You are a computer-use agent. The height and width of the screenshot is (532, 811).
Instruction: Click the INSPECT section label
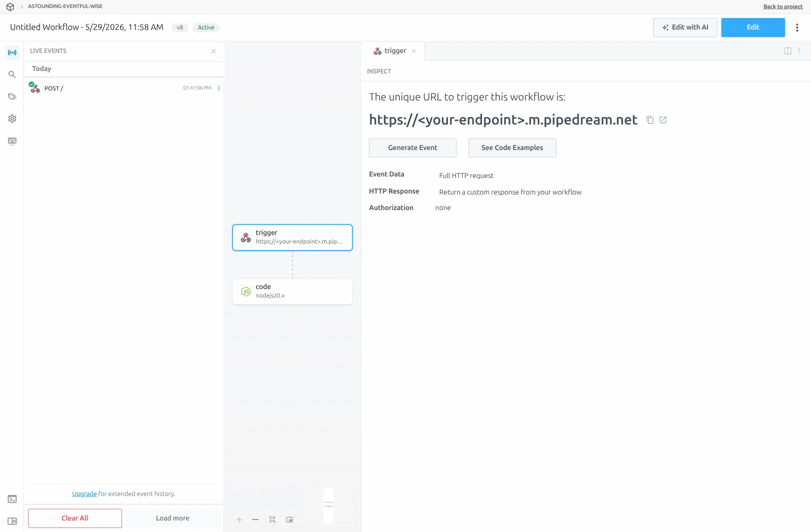[379, 71]
